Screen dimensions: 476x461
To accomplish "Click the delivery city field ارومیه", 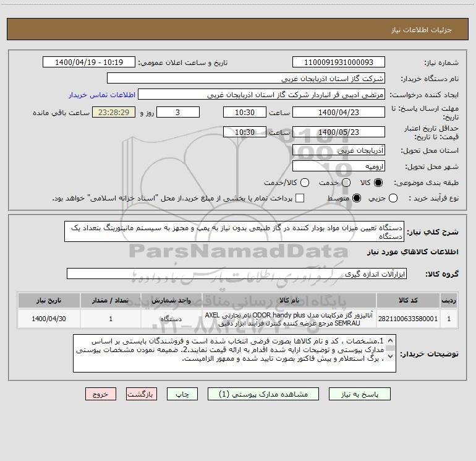I will pyautogui.click(x=339, y=166).
